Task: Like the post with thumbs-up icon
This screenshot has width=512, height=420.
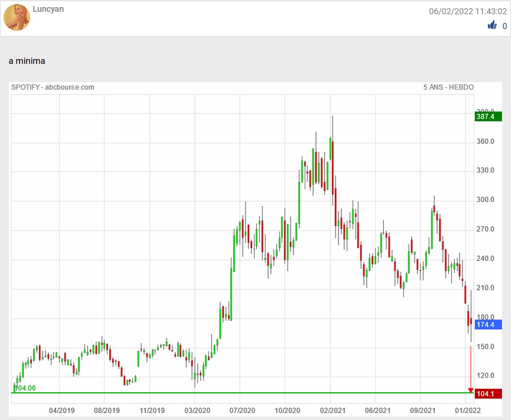Action: (x=493, y=25)
